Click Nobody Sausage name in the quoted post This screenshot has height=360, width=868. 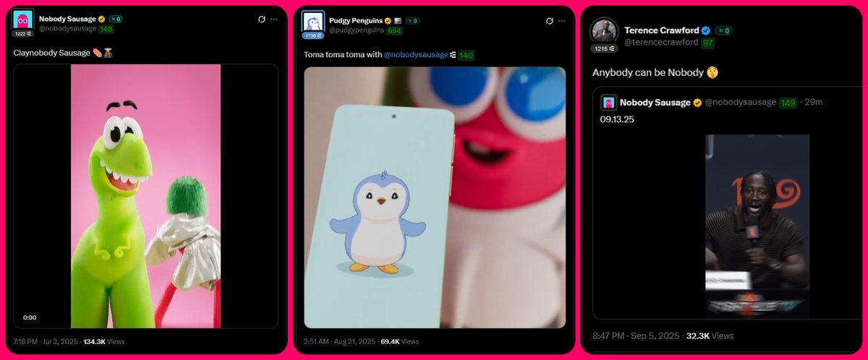(x=655, y=103)
